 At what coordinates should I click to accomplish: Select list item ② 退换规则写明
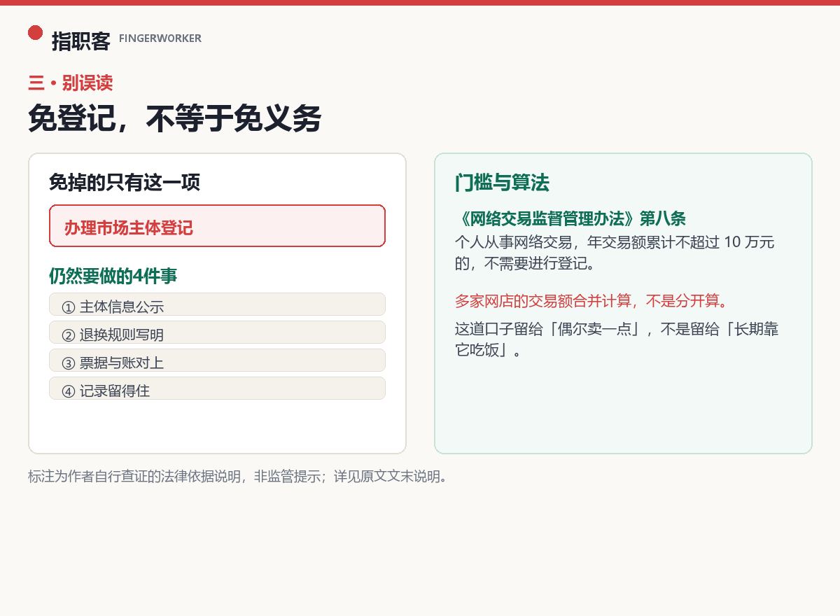tap(217, 332)
